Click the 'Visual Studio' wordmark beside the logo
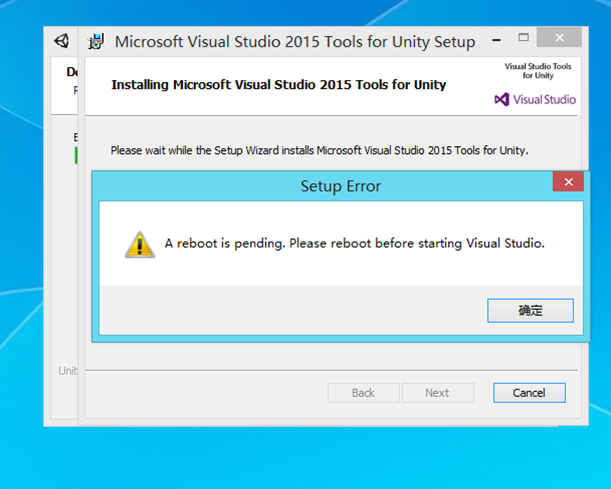Screen dimensions: 611x489 point(545,100)
